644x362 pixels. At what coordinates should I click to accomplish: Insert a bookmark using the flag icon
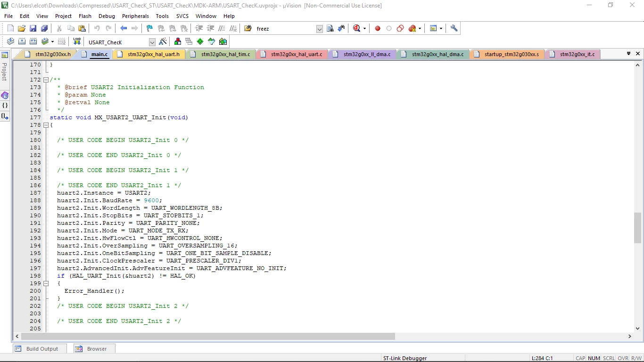[149, 28]
